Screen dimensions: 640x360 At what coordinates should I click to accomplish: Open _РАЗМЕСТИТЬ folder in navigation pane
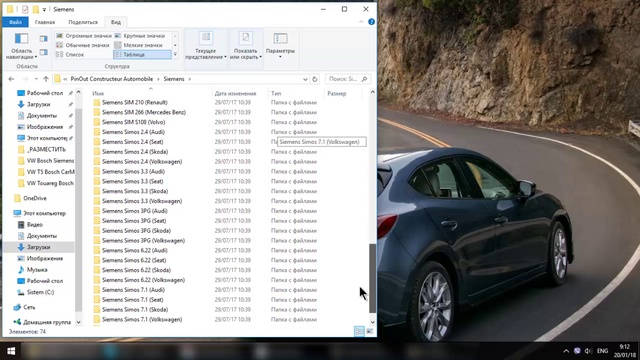point(46,149)
